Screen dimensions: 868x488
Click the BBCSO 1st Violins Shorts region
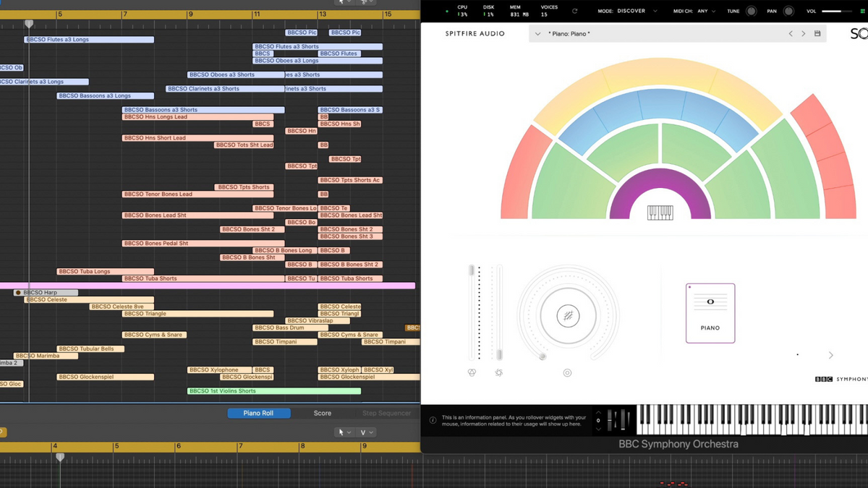point(273,391)
